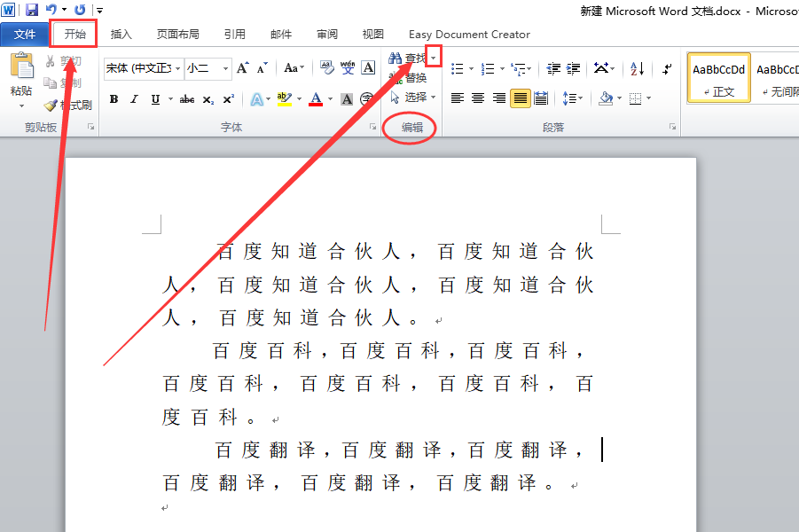Open the 选择 select menu
Screen dimensions: 799x532
412,98
